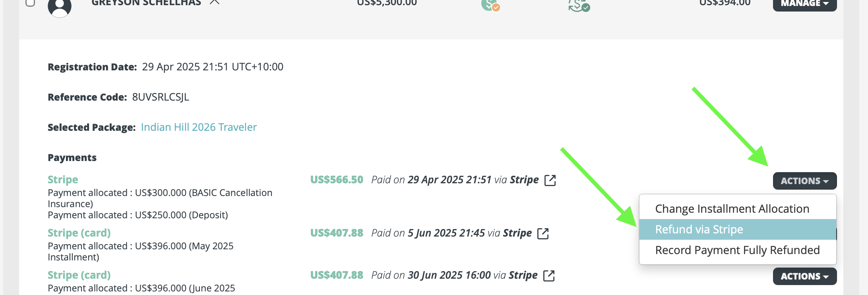
Task: Open Stripe link for the 29 Apr payment
Action: click(x=550, y=180)
